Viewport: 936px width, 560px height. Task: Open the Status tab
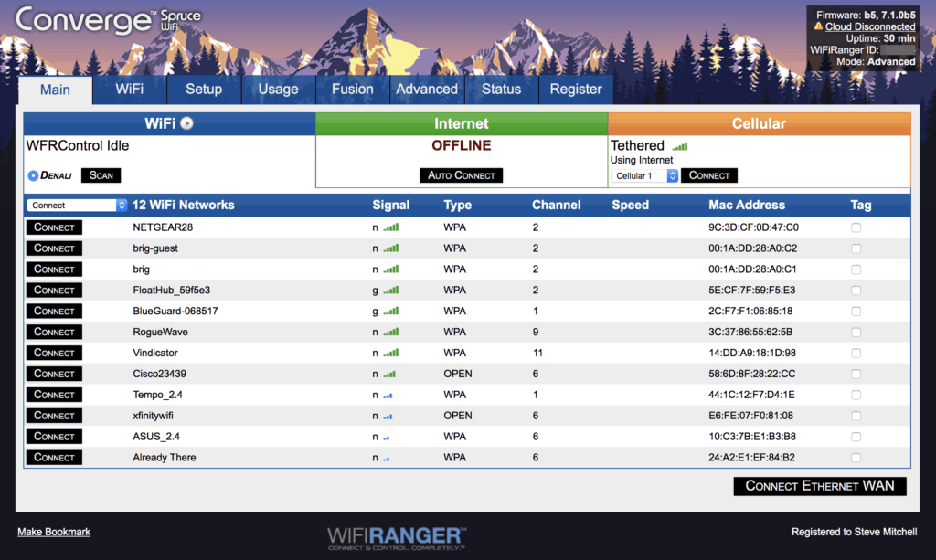[502, 90]
